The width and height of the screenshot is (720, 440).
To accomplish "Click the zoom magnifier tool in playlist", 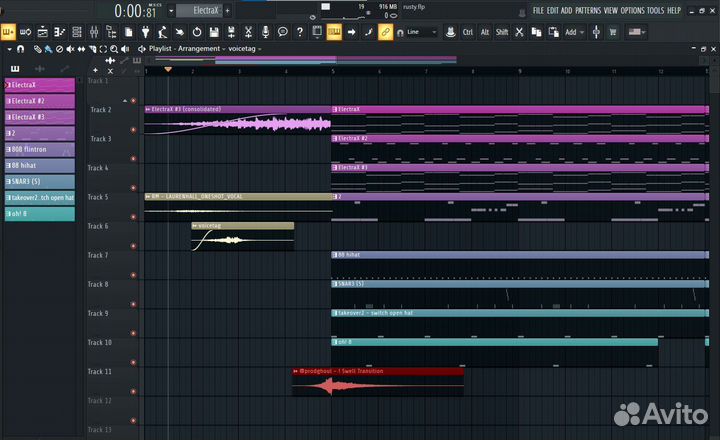I will [115, 48].
